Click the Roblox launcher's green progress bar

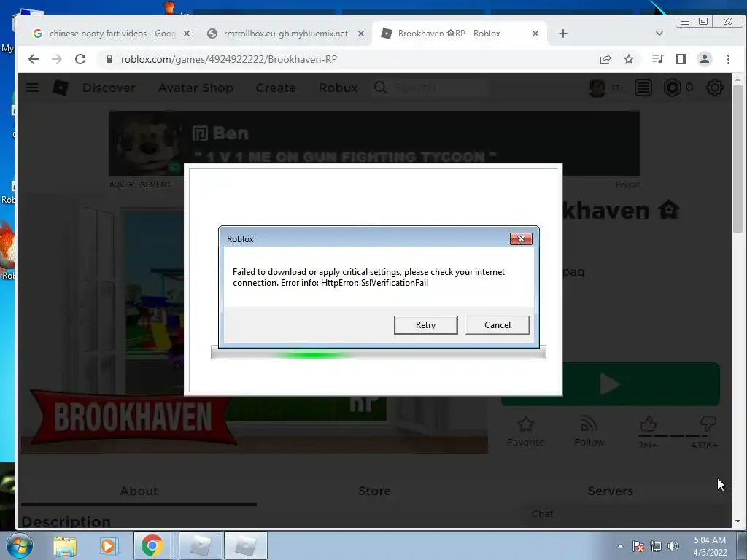pyautogui.click(x=379, y=354)
